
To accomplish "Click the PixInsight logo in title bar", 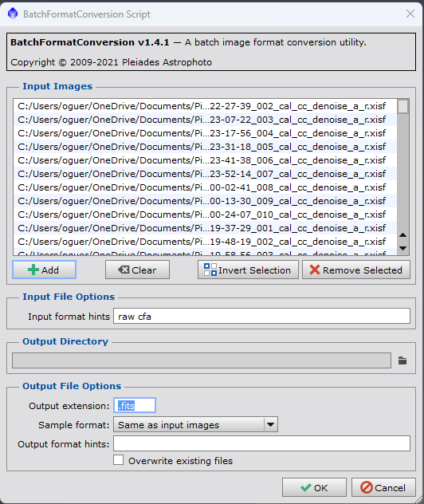I will (13, 14).
